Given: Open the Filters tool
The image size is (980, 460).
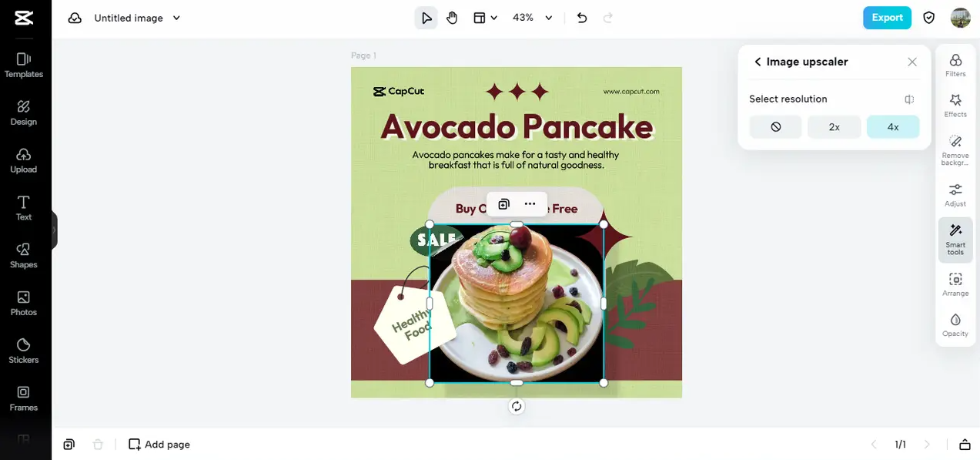Looking at the screenshot, I should click(955, 65).
